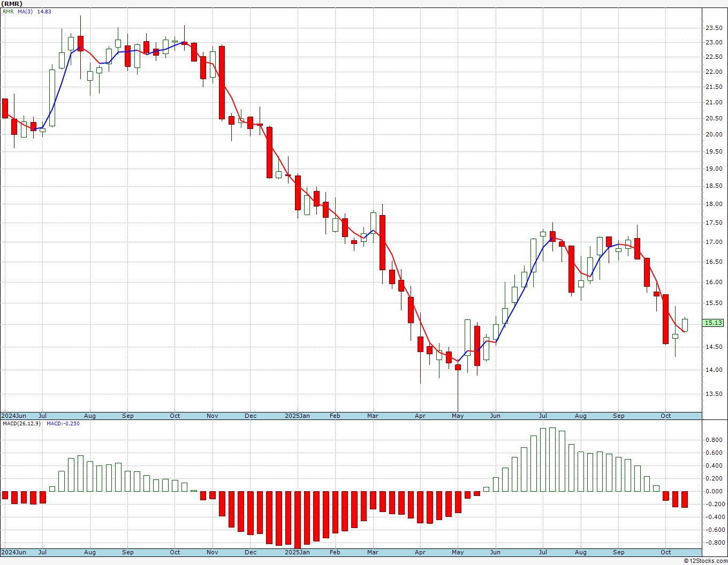Click the (RMR) chart title
Screen dimensions: 728x565
11,4
